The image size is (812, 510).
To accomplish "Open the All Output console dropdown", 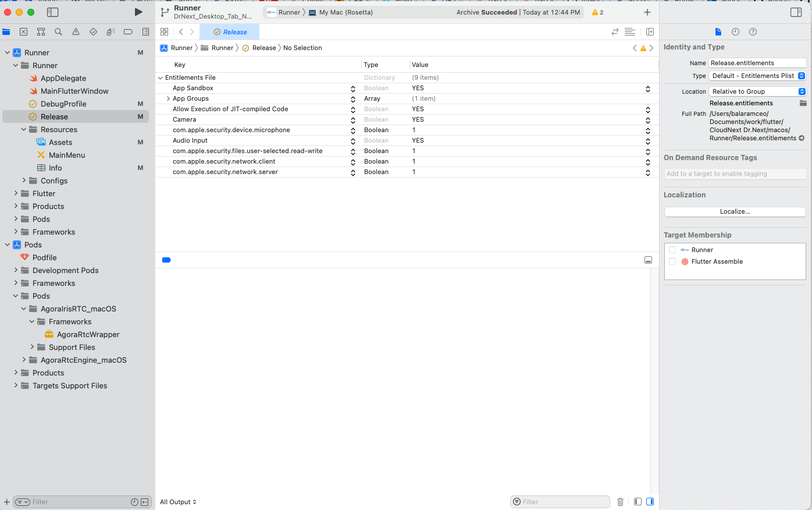I will [178, 502].
